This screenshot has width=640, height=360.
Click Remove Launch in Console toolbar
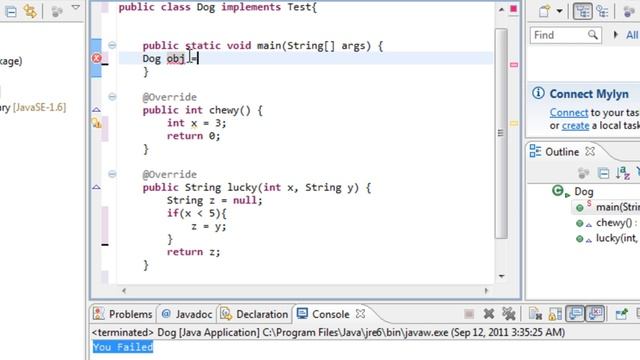tap(489, 314)
